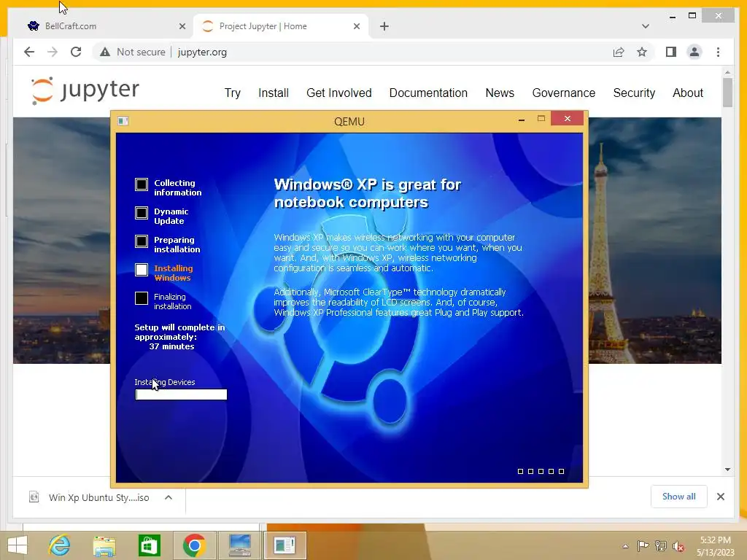
Task: Click the '37 minutes' setup estimate
Action: point(171,346)
